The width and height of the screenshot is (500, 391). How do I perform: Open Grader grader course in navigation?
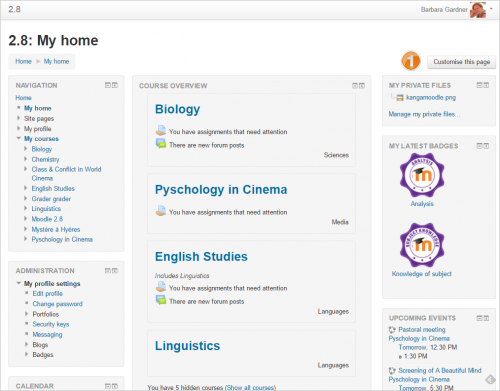51,199
